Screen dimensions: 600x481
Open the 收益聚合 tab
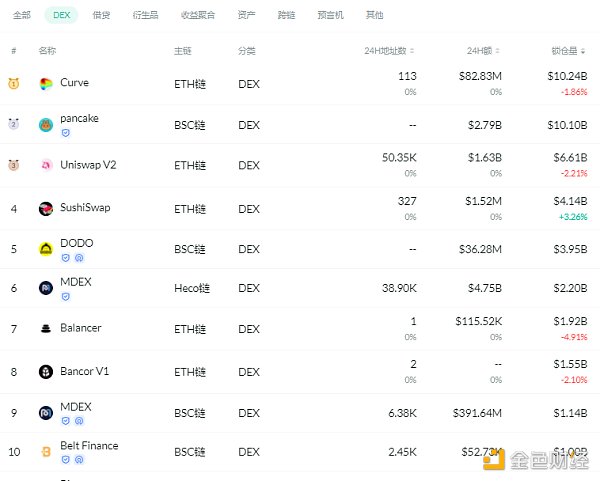(197, 15)
